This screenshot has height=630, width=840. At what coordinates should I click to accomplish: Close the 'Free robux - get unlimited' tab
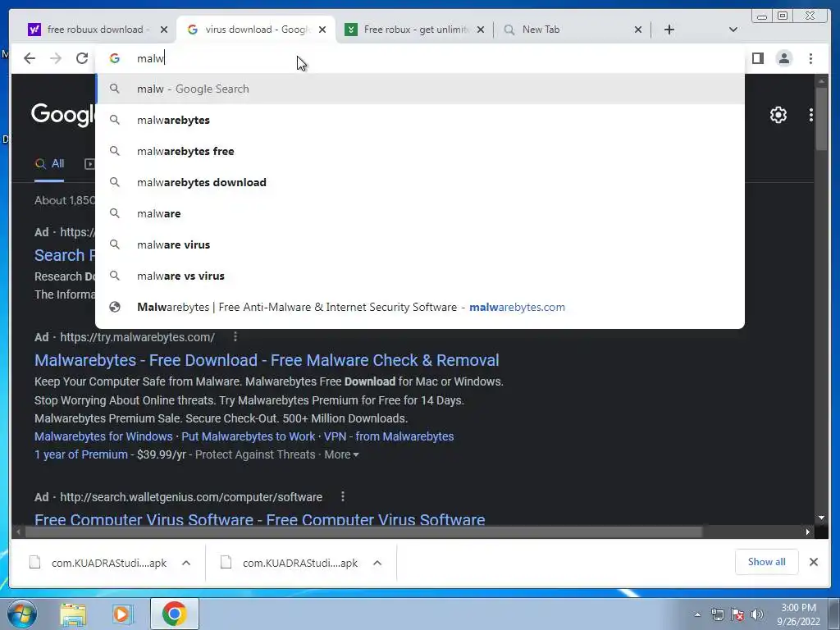tap(481, 30)
